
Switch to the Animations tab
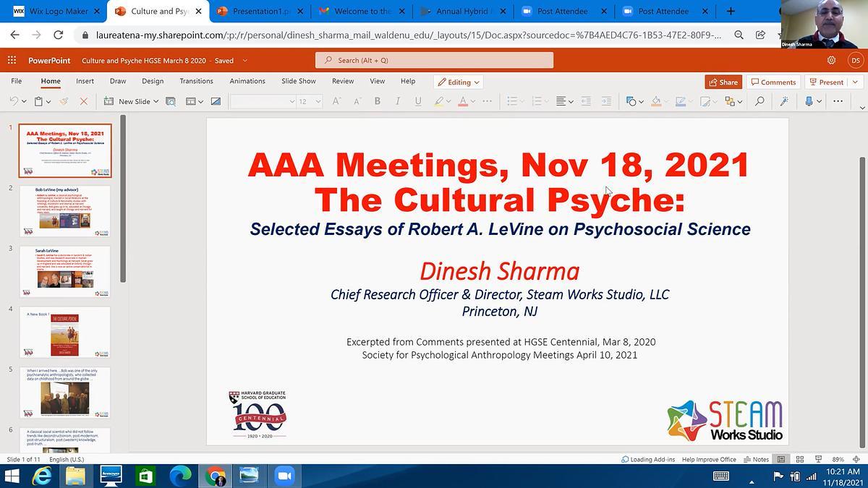(247, 82)
